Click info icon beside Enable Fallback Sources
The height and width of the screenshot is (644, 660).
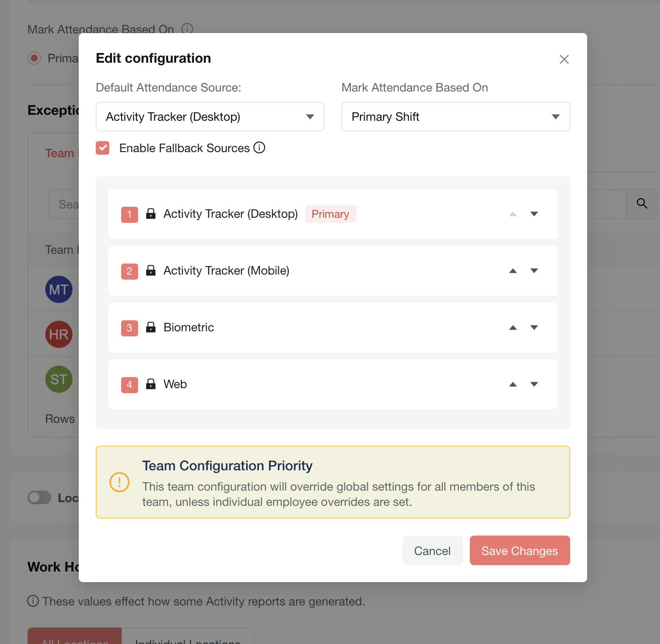[259, 148]
